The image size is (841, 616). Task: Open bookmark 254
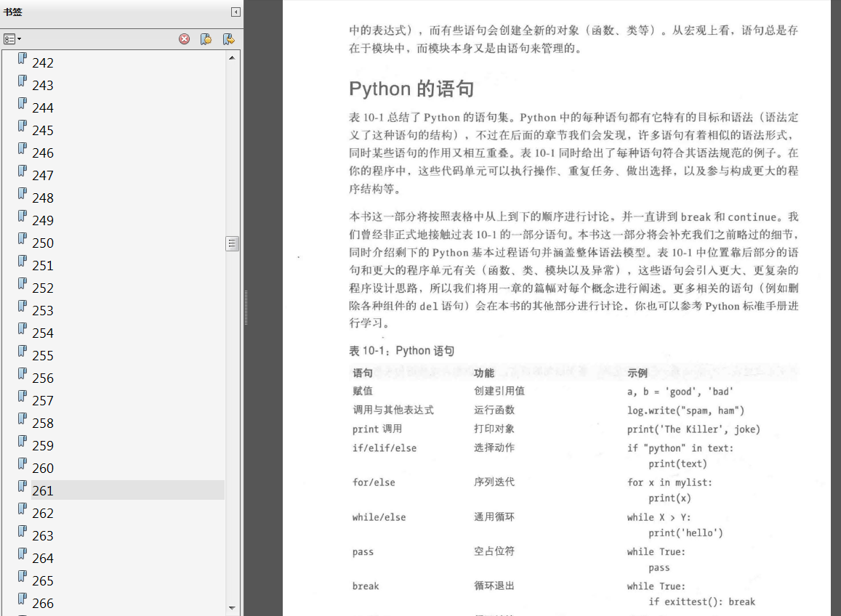[x=42, y=333]
